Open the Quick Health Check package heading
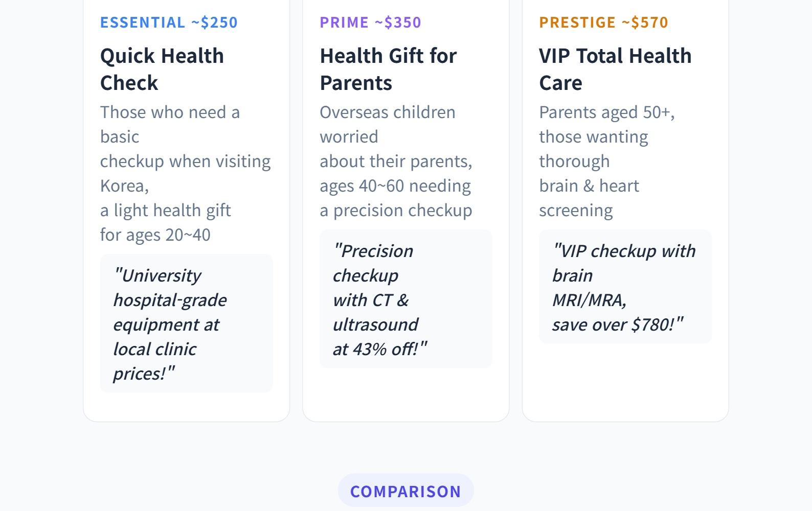The image size is (812, 511). (162, 69)
